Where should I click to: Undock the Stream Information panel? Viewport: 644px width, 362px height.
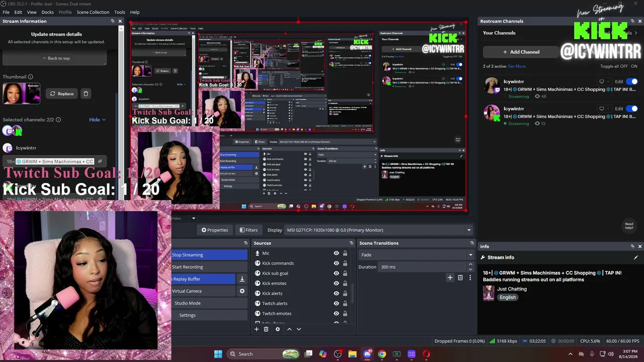[113, 21]
